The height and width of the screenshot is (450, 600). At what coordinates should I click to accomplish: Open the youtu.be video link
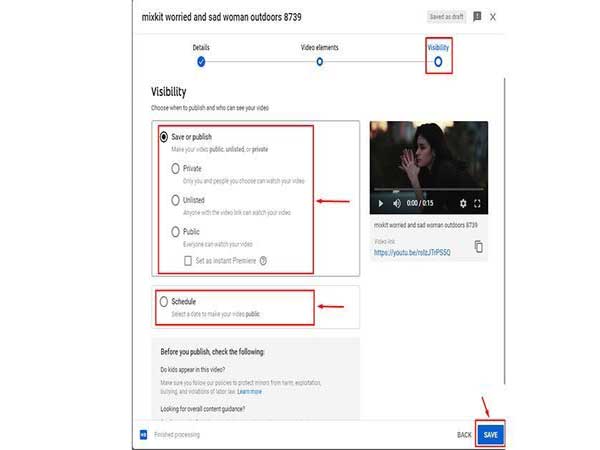(411, 253)
